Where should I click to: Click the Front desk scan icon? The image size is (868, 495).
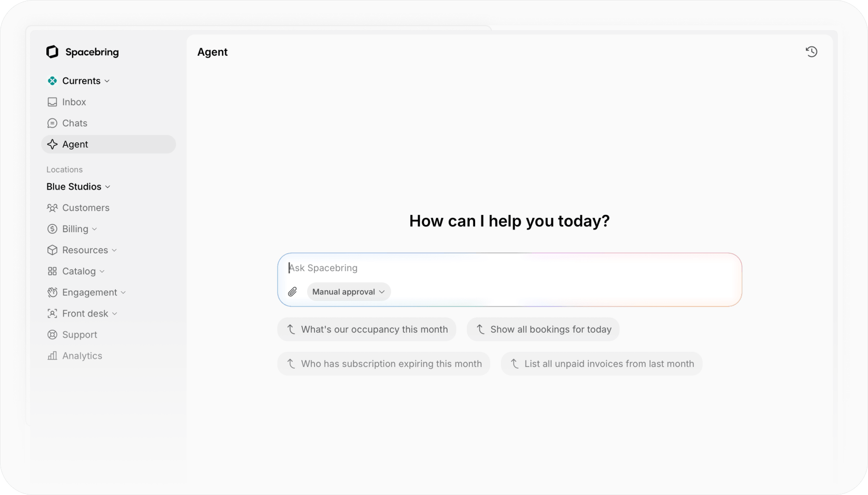tap(52, 313)
